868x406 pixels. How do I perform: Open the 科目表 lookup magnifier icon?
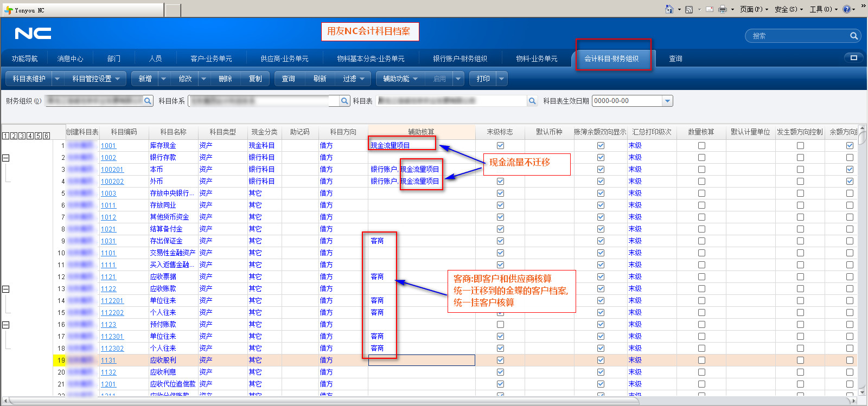[x=532, y=101]
